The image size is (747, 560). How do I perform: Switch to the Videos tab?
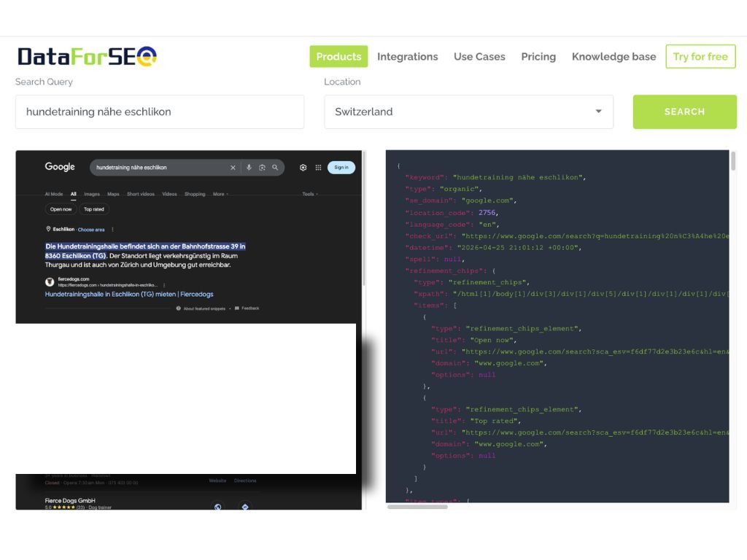point(169,194)
